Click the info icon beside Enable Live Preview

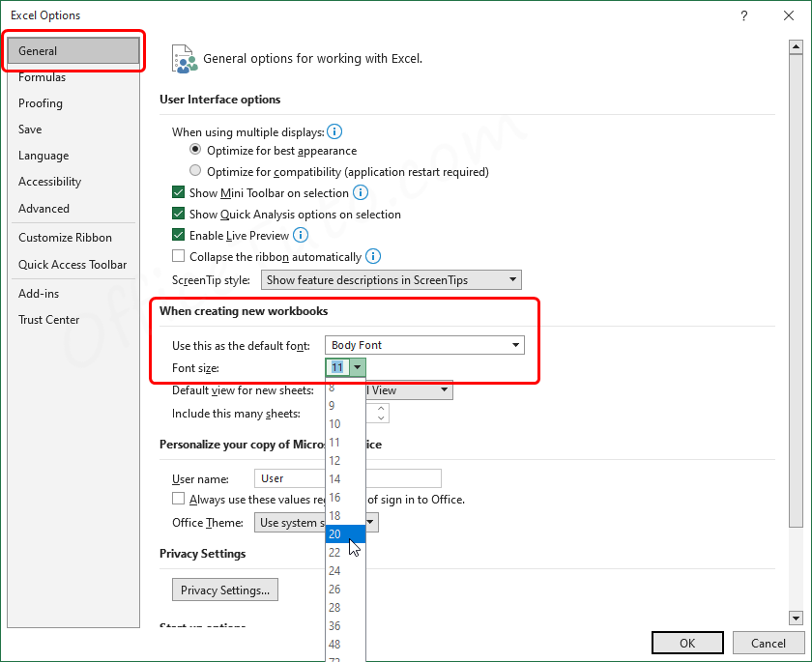click(300, 235)
